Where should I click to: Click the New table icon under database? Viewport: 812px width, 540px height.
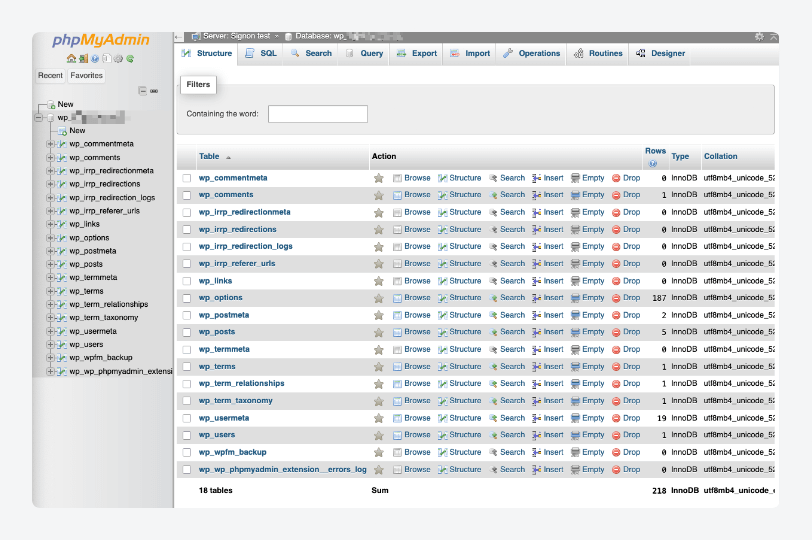click(x=63, y=131)
